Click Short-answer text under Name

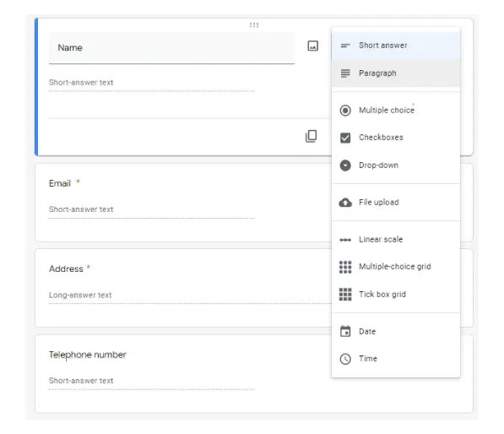tap(81, 83)
